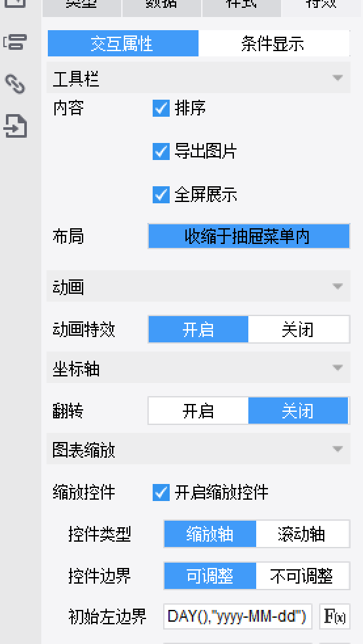Viewport: 363px width, 644px height.
Task: Select the 交互属性 tab
Action: coord(123,43)
